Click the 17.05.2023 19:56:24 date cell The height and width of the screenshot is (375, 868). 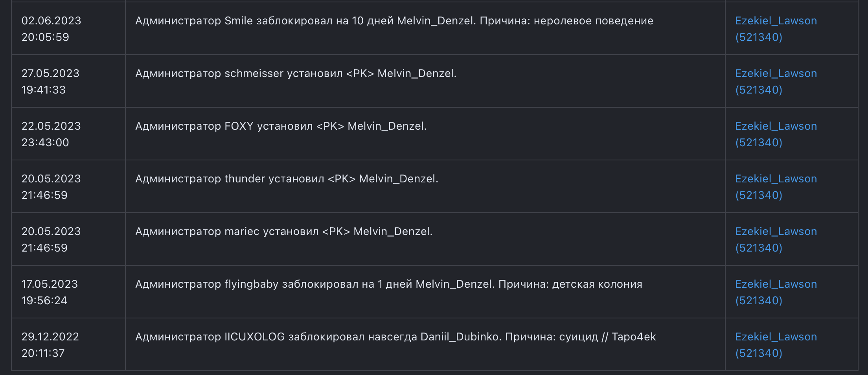coord(50,292)
